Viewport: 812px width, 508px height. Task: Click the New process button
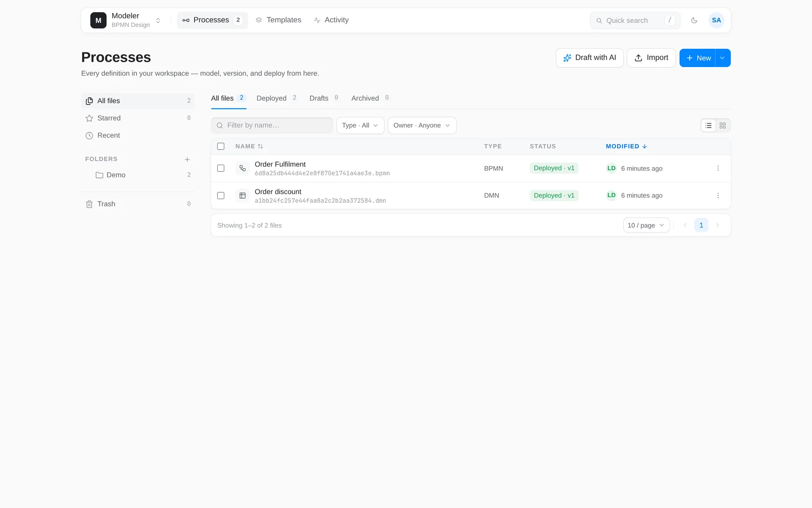(x=698, y=58)
